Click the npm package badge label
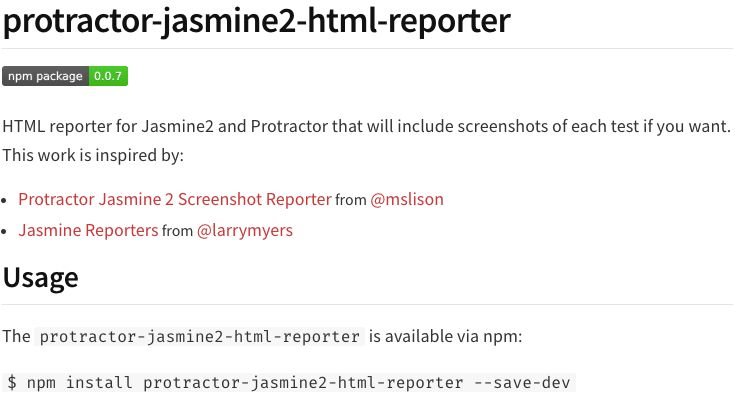 pyautogui.click(x=45, y=76)
